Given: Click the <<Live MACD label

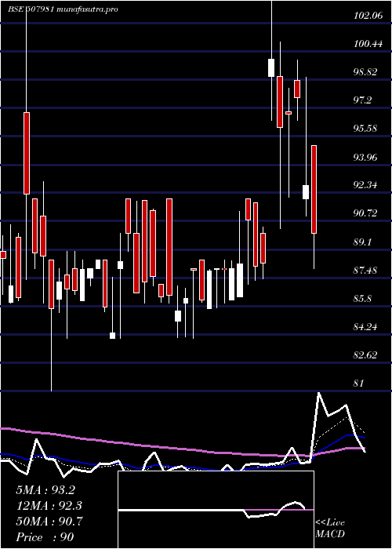Looking at the screenshot, I should [330, 529].
